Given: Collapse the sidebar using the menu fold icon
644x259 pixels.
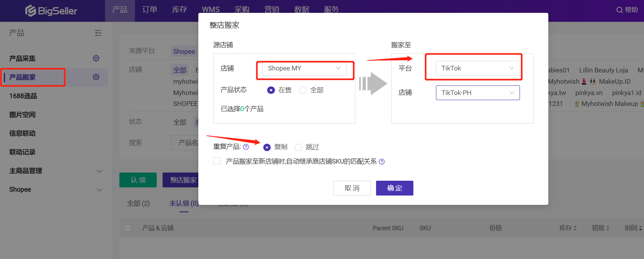Looking at the screenshot, I should [x=98, y=33].
